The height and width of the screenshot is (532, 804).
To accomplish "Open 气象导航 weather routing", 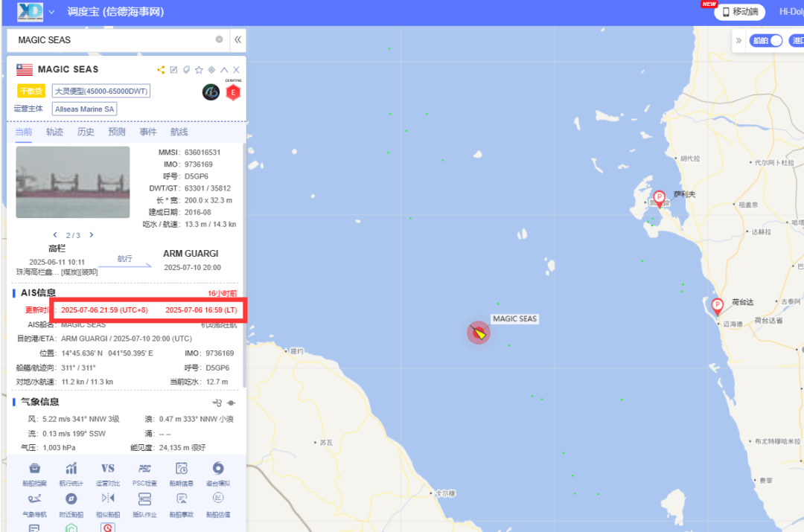I will (34, 504).
